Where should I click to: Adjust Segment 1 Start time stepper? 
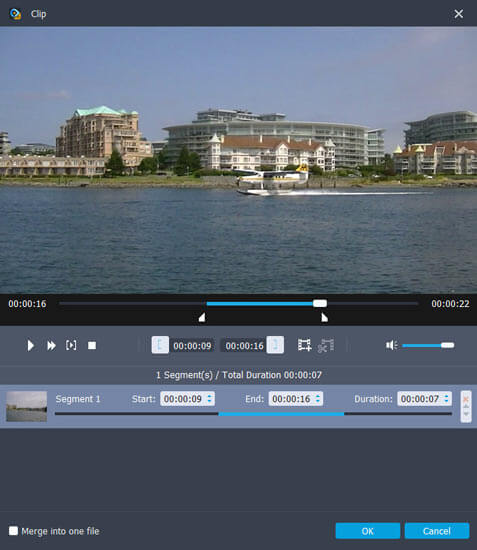pos(209,399)
